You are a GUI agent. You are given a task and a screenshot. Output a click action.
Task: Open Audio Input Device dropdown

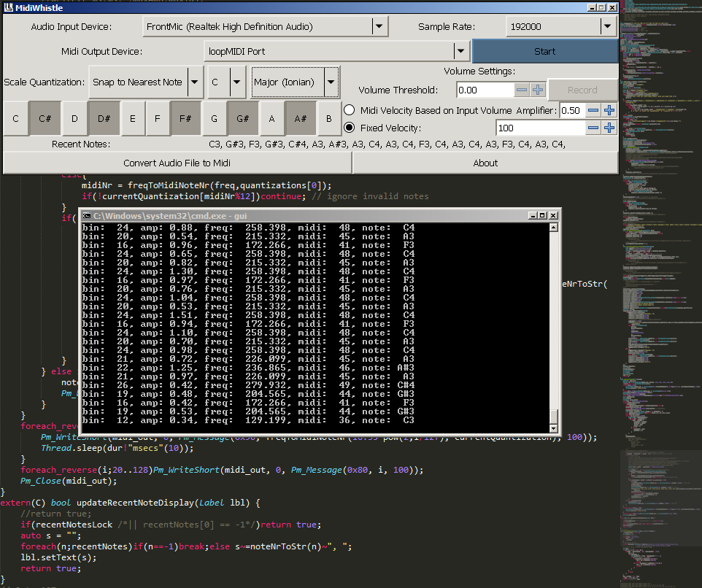(x=379, y=27)
